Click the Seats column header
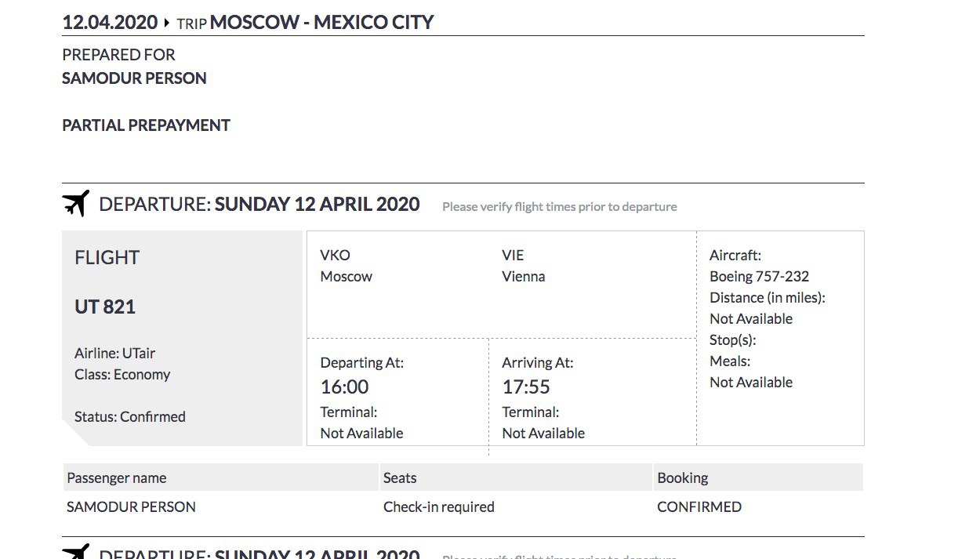980x559 pixels. pyautogui.click(x=400, y=478)
